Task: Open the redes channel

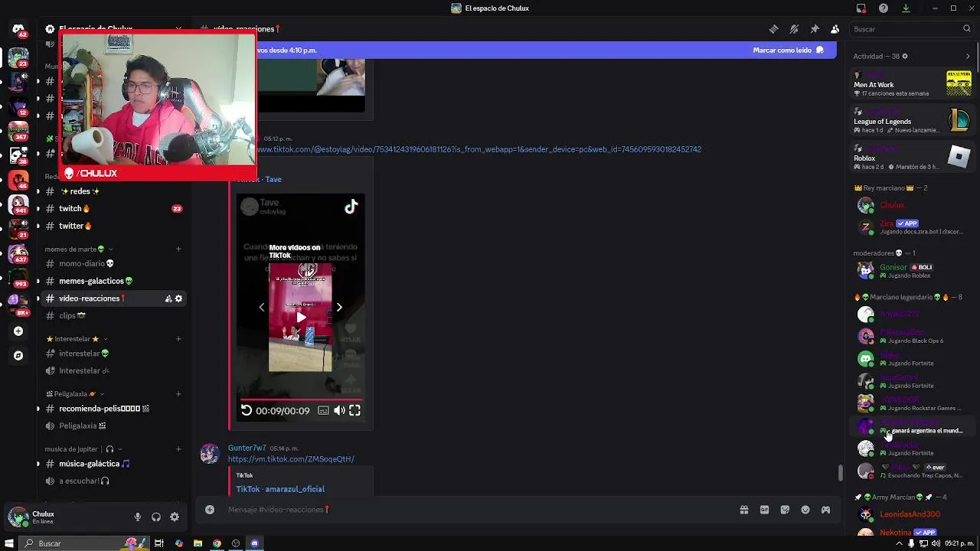Action: pyautogui.click(x=113, y=191)
